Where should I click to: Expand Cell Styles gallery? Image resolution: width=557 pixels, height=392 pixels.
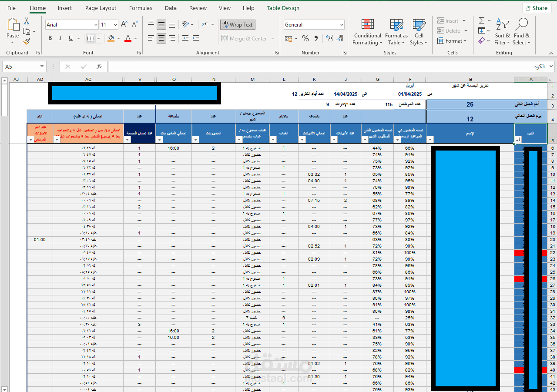(419, 32)
